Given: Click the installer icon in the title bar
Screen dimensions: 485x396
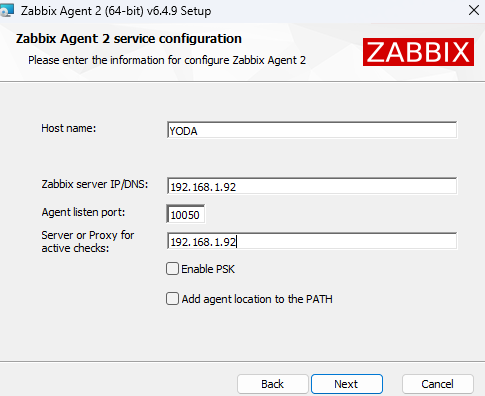Looking at the screenshot, I should pos(7,10).
